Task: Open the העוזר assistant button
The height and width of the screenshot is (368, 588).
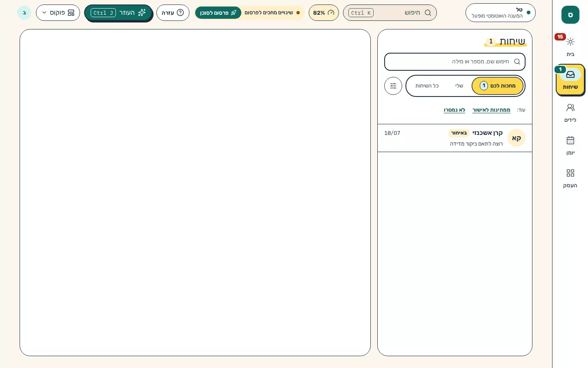Action: click(118, 13)
